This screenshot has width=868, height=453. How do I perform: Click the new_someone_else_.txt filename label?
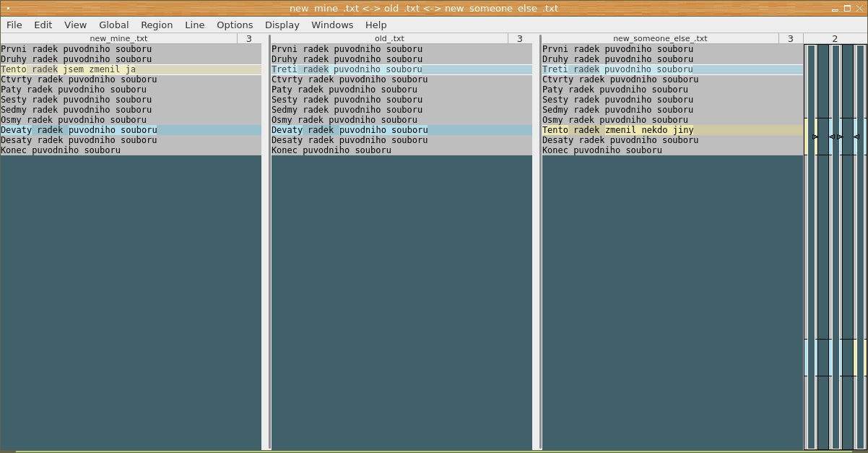(x=660, y=38)
